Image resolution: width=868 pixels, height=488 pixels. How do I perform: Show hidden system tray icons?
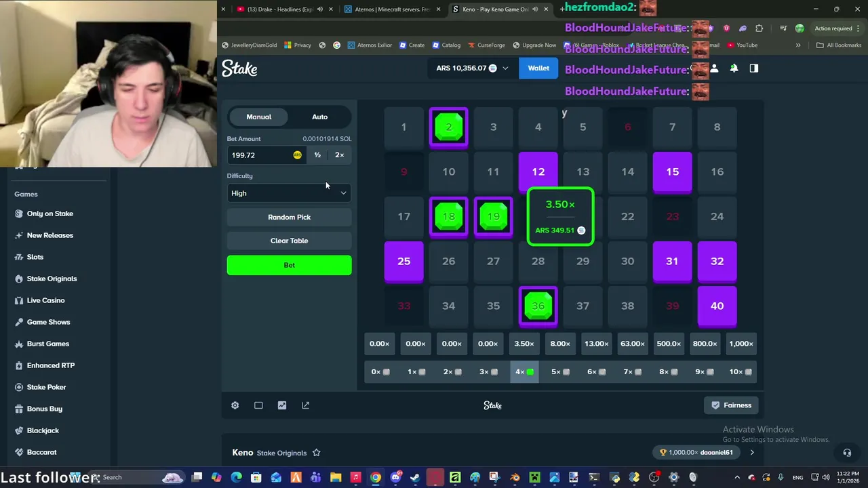[x=737, y=477]
